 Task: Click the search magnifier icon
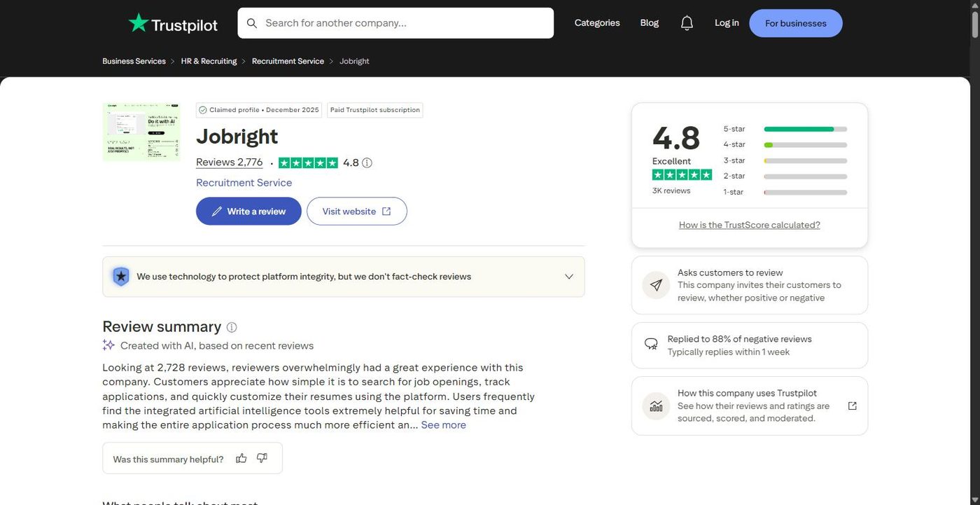point(252,23)
